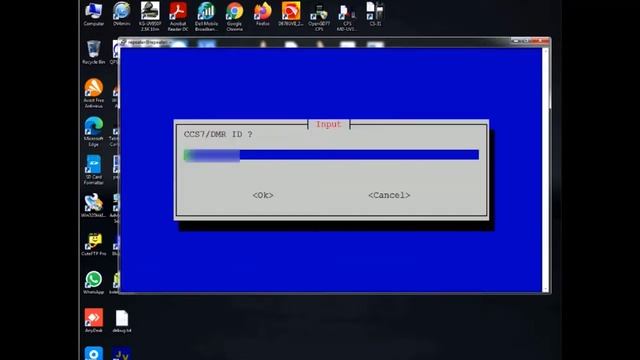The width and height of the screenshot is (640, 360).
Task: Click the 'CCS7/DMR ID ?' prompt text
Action: pyautogui.click(x=218, y=134)
